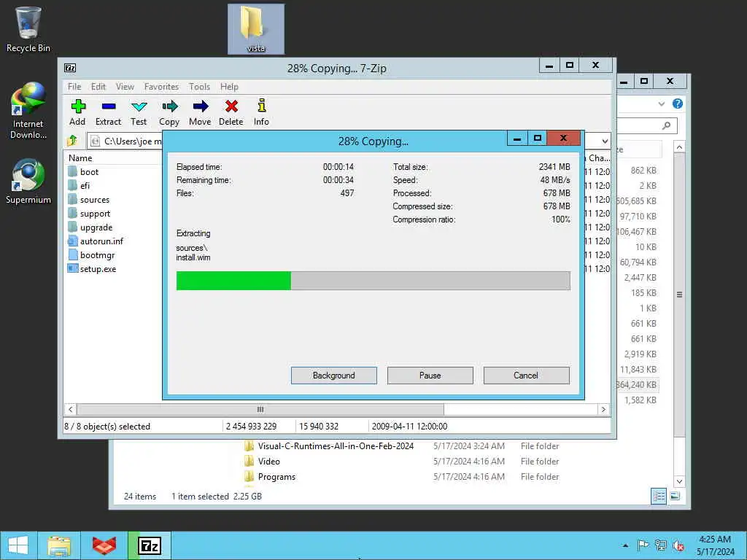
Task: Click Explorer vertical scrollbar up arrow
Action: click(679, 147)
